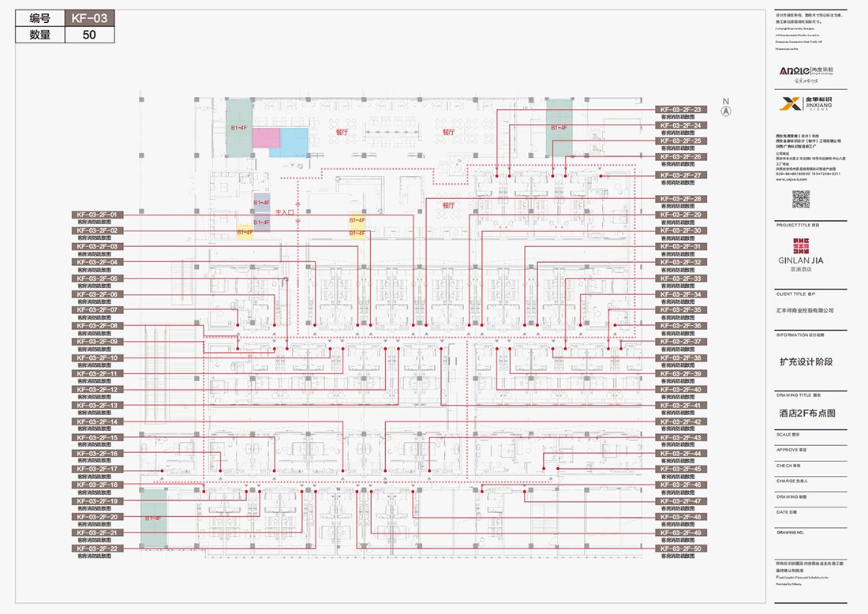Click the Ginlan Jia hotel logo
This screenshot has height=614, width=868.
(801, 253)
